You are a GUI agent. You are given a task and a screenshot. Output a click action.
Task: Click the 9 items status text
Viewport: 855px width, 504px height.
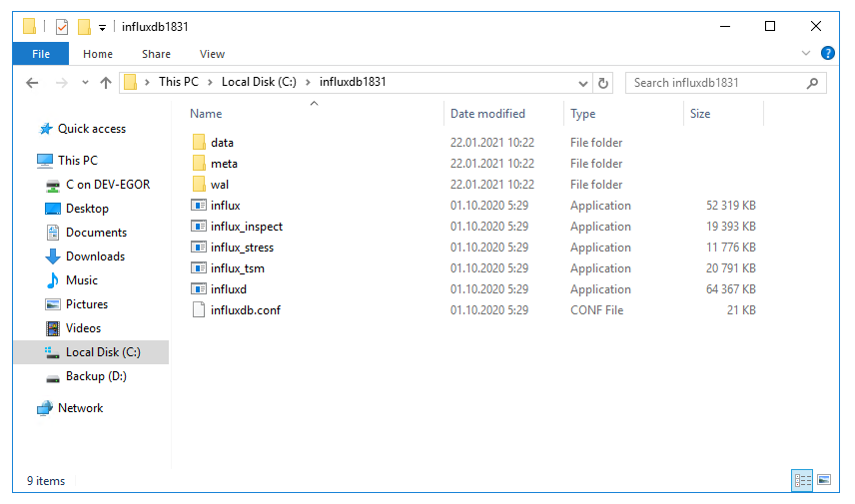point(46,481)
